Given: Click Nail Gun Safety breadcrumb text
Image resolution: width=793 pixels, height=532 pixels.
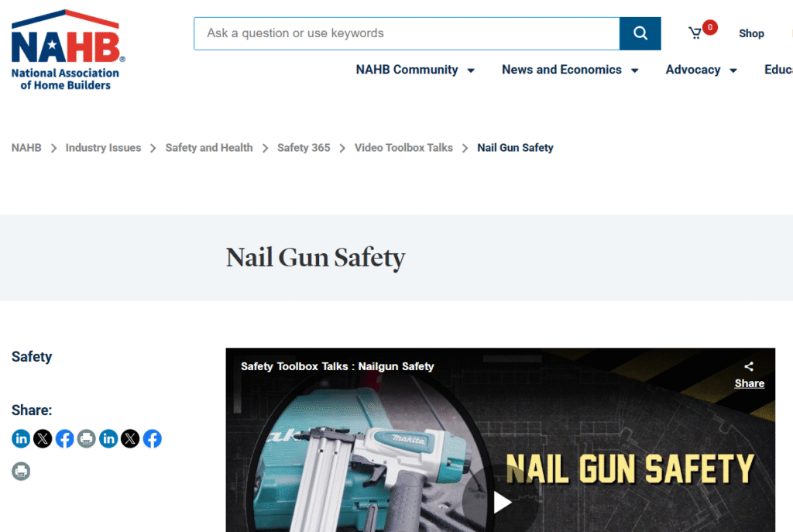Looking at the screenshot, I should (515, 148).
